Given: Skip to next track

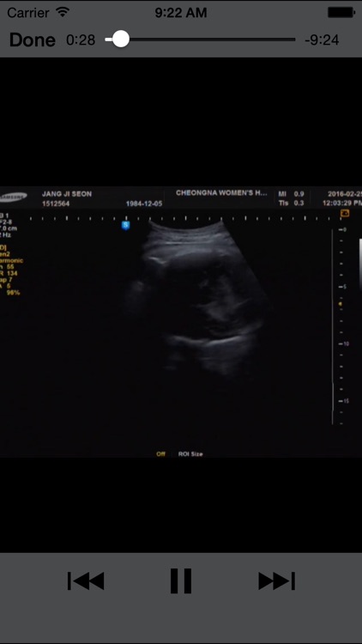Looking at the screenshot, I should tap(276, 580).
